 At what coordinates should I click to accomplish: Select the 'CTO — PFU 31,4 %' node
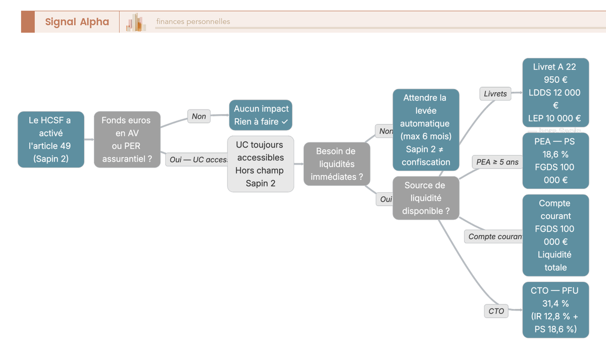tap(555, 309)
